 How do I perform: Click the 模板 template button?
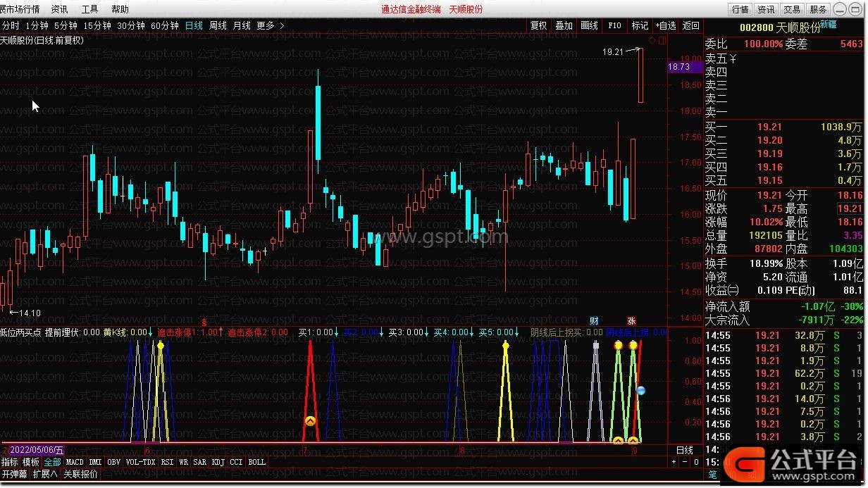point(31,462)
